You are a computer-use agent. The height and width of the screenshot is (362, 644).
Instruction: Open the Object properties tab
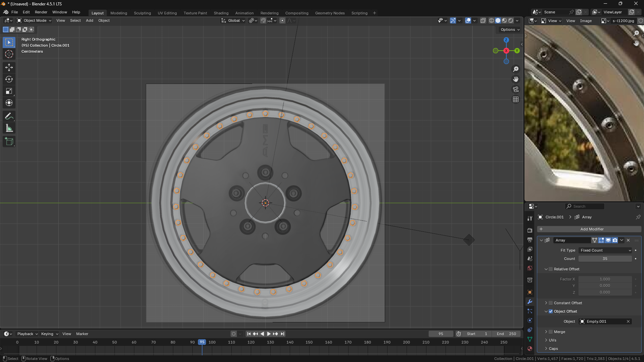530,292
